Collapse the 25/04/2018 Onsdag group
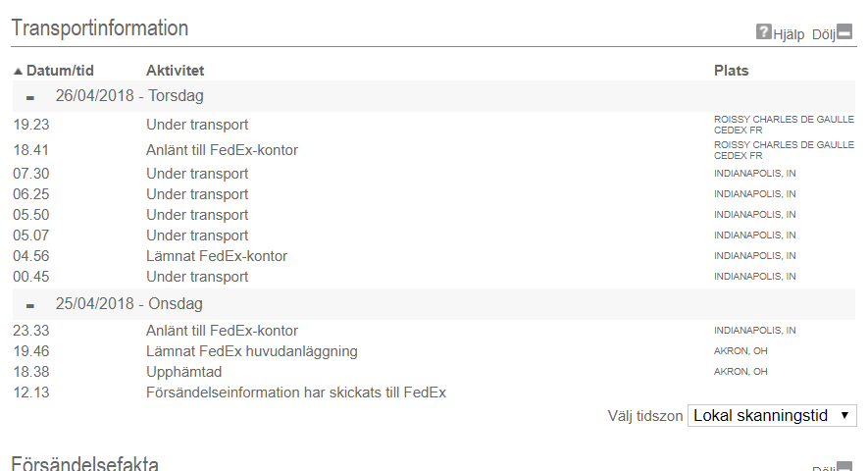Screen dimensions: 868x471 [x=30, y=306]
